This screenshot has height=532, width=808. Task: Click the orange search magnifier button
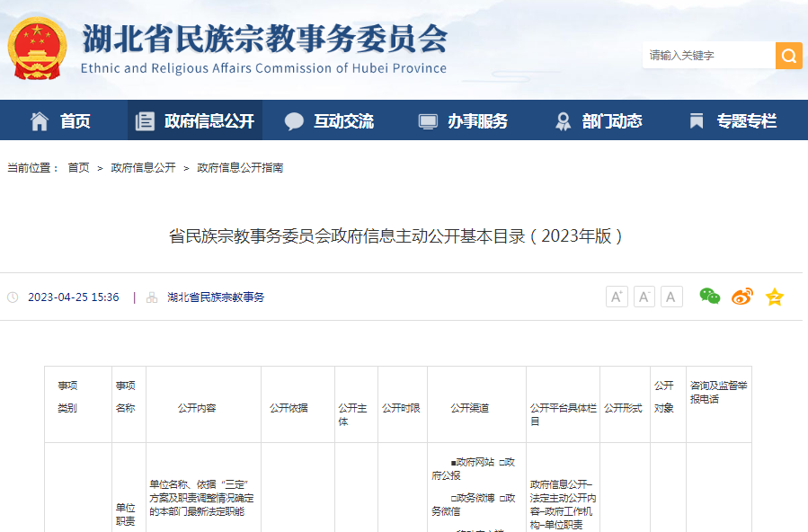(x=788, y=56)
